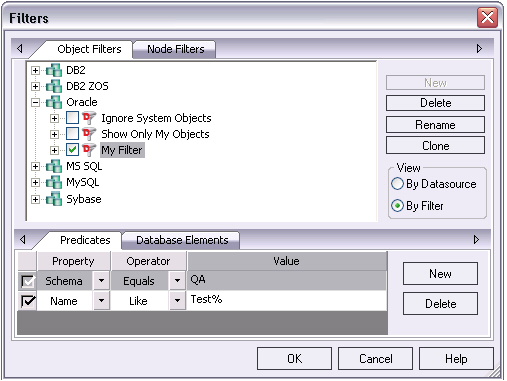Open the Schema property dropdown
Screen dimensions: 507x381
(101, 281)
